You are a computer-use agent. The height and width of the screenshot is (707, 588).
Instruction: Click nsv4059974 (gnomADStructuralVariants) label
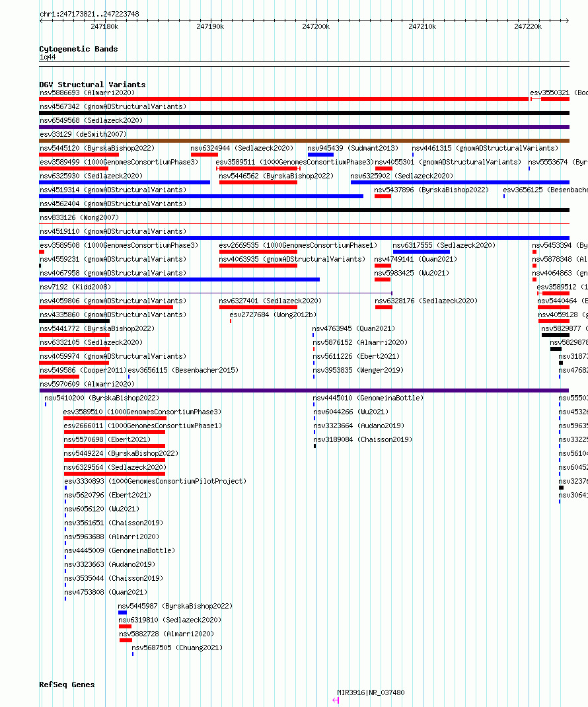113,356
